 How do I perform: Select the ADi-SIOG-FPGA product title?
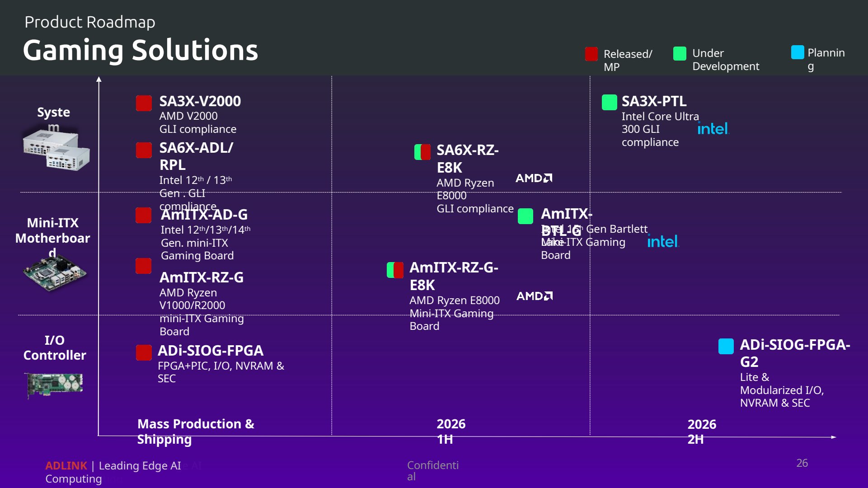[211, 351]
